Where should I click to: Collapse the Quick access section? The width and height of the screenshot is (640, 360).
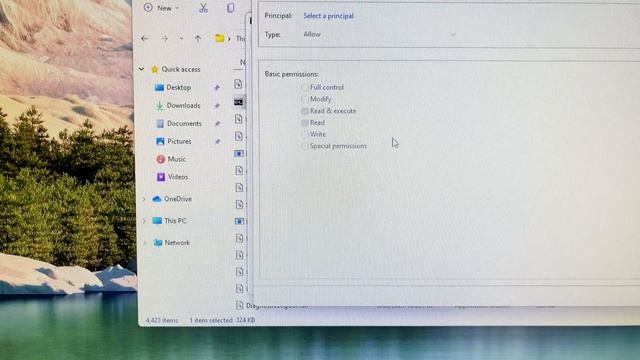tap(142, 69)
